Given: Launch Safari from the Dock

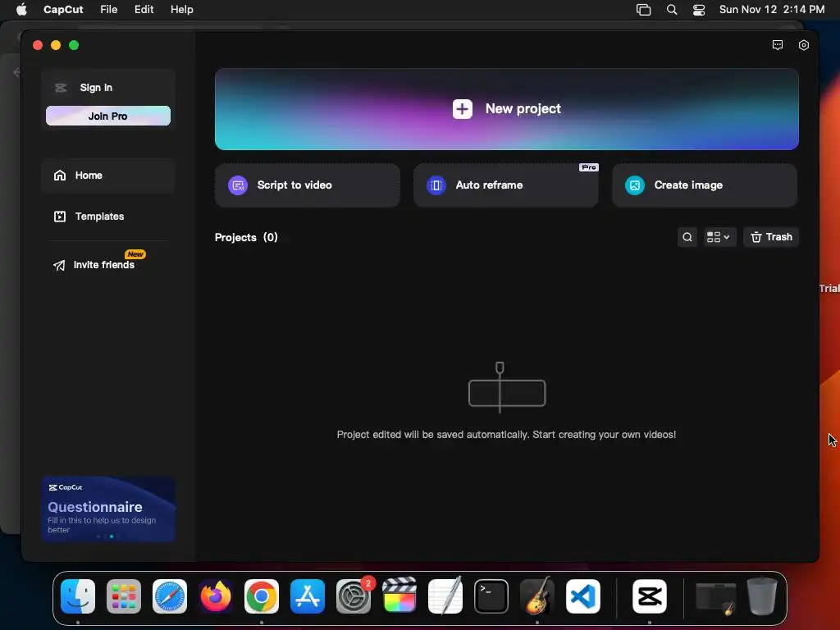Looking at the screenshot, I should tap(170, 596).
